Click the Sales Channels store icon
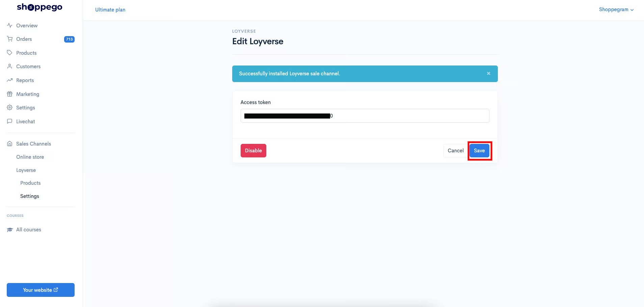This screenshot has height=307, width=644. pos(9,144)
